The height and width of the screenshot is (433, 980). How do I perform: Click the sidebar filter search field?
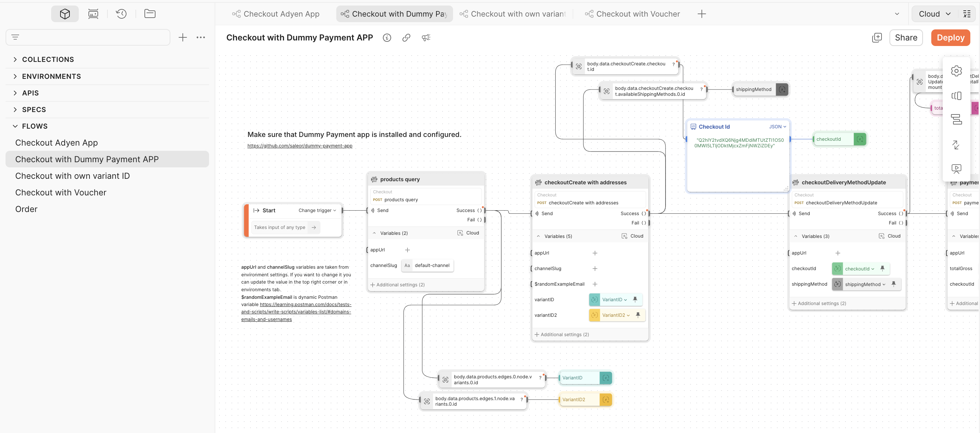coord(87,37)
